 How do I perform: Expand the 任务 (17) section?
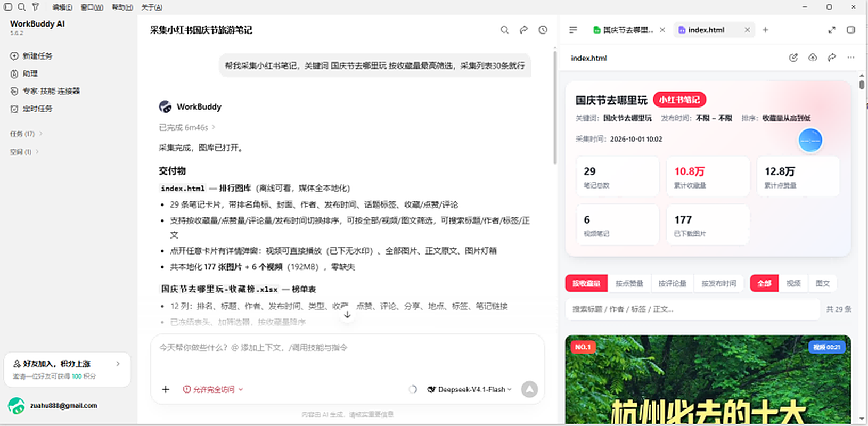coord(26,134)
